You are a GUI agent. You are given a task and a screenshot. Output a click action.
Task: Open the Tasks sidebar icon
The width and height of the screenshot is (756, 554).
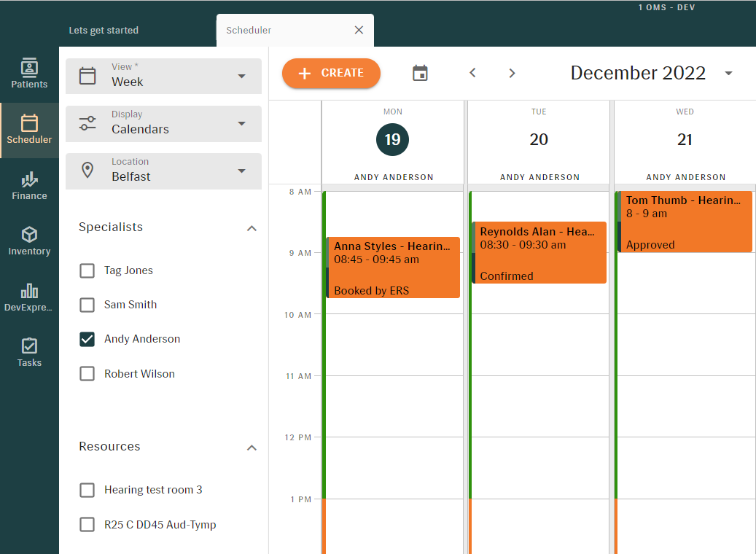29,352
